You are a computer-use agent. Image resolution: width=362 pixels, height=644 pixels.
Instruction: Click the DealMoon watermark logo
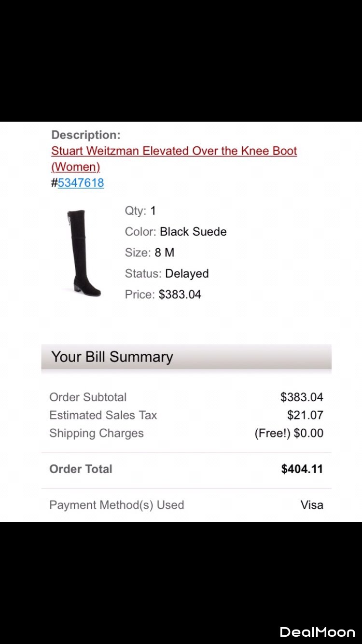click(317, 631)
